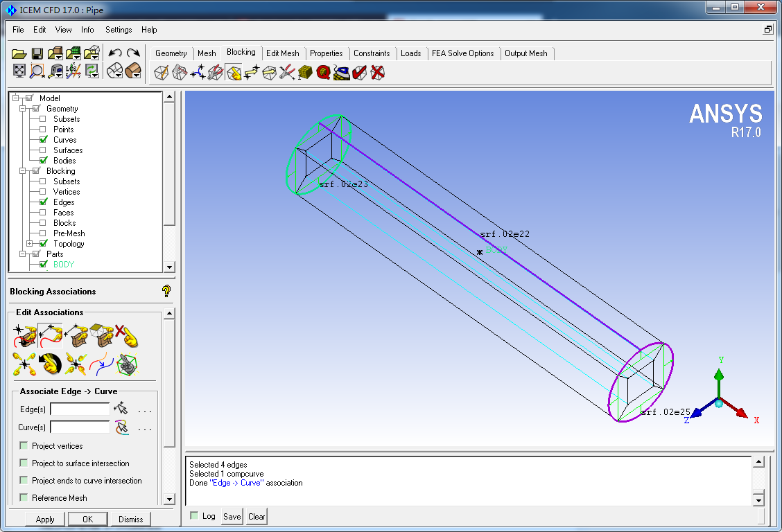Click the Edit Block icon
Image resolution: width=782 pixels, height=532 pixels.
tap(216, 73)
